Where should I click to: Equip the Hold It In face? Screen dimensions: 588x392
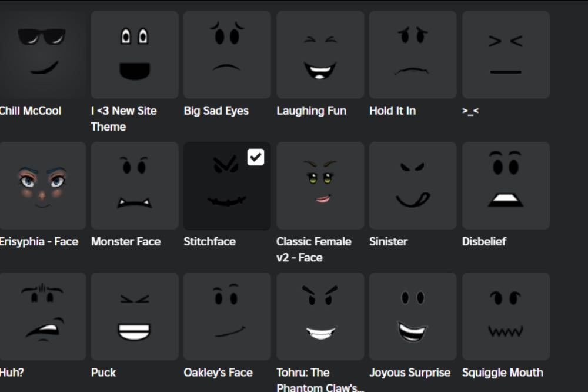click(x=413, y=55)
